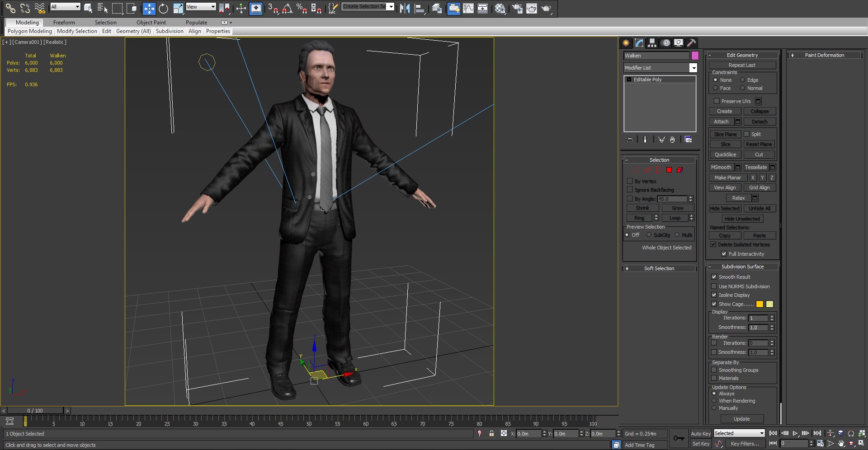Activate the Select and Move tool
The image size is (868, 450).
point(149,8)
